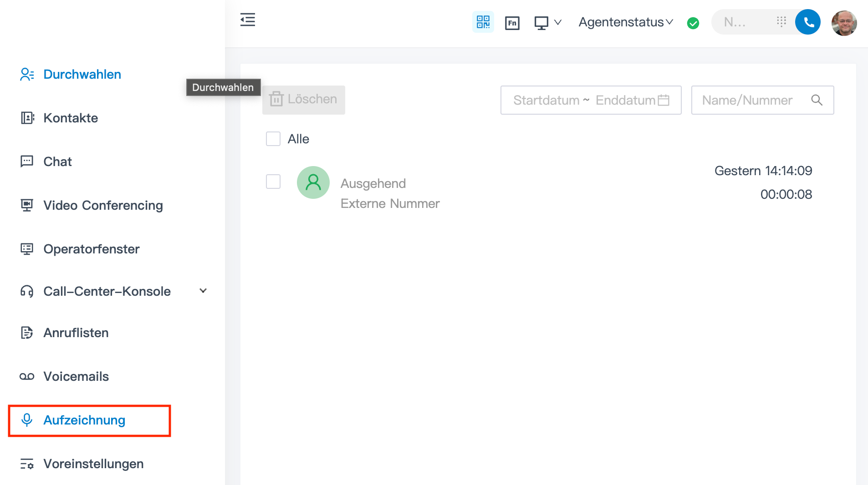
Task: Open the dial pad grid icon
Action: [x=781, y=22]
